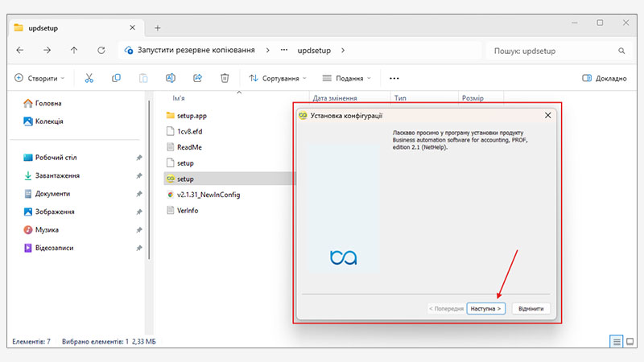This screenshot has height=362, width=644.
Task: Click the Delete trash icon
Action: 225,78
